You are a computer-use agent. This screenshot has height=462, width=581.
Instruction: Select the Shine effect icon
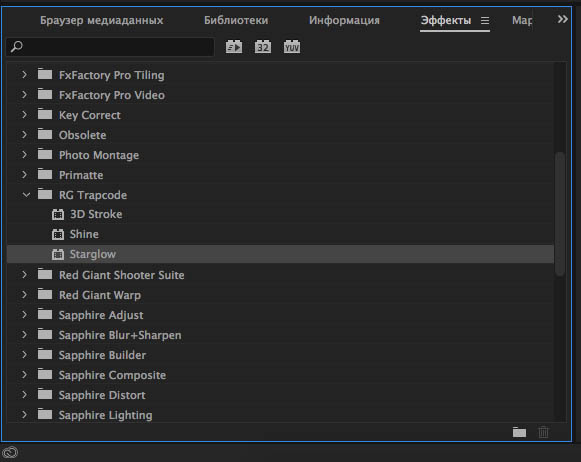click(58, 234)
